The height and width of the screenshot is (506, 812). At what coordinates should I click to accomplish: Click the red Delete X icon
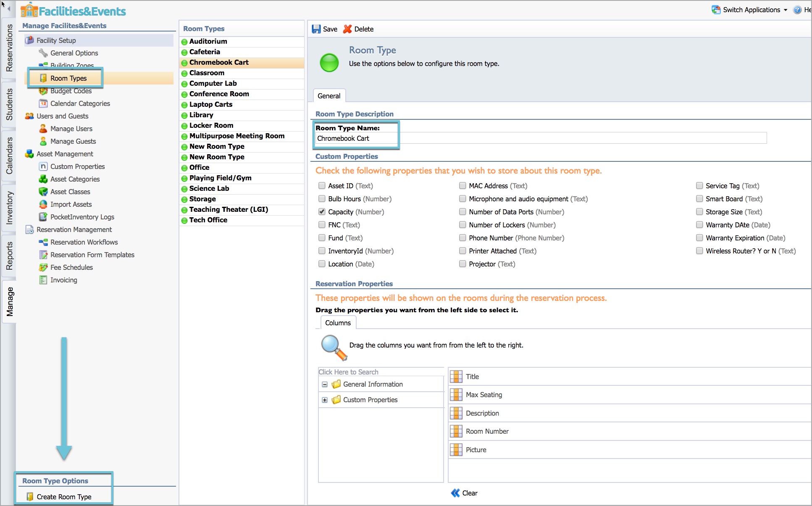(x=347, y=29)
